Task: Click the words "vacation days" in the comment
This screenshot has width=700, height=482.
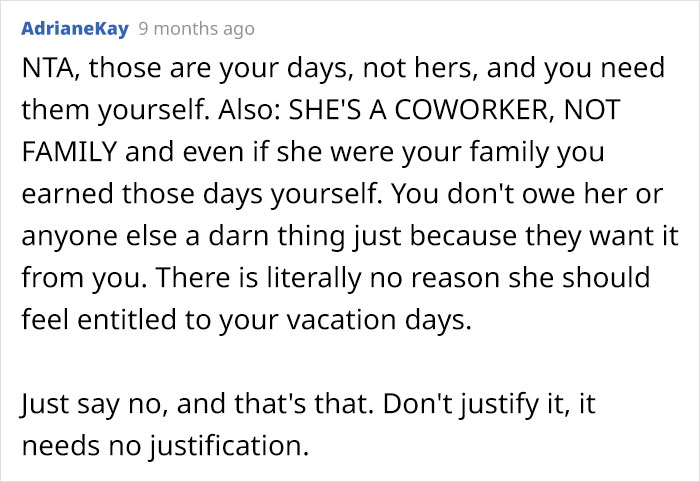Action: click(379, 320)
